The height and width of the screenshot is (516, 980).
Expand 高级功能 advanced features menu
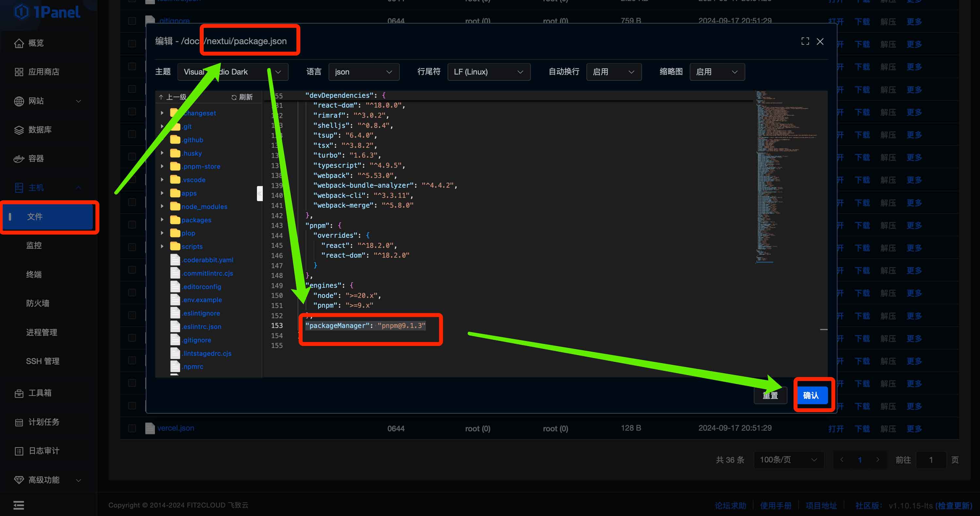click(47, 480)
